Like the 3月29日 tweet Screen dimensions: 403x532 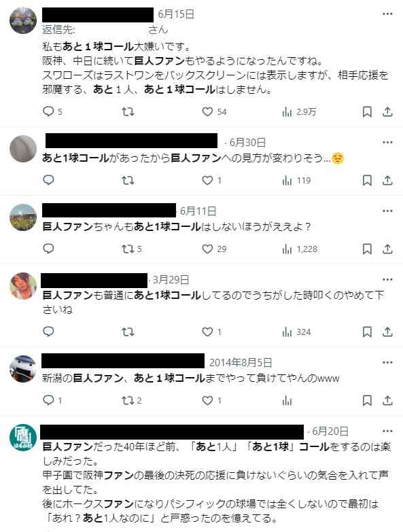[x=207, y=332]
